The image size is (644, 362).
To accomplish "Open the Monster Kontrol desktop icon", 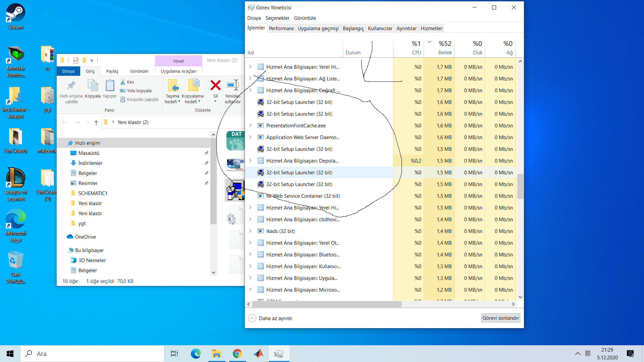I will point(16,61).
